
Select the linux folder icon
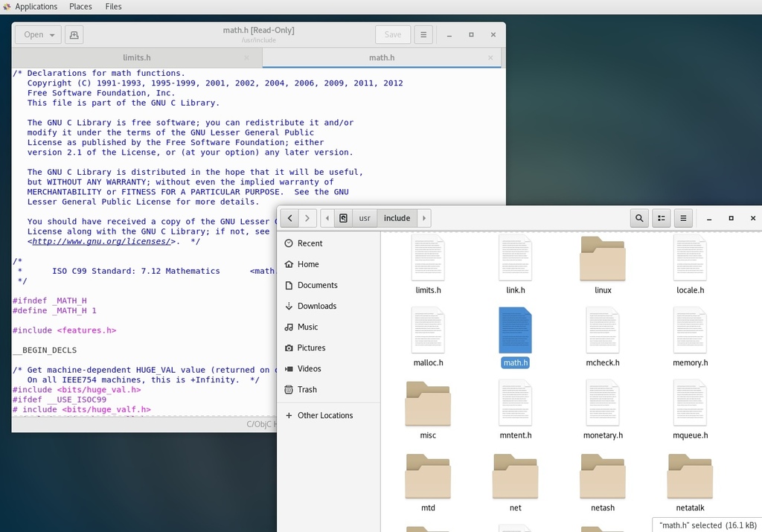(603, 258)
